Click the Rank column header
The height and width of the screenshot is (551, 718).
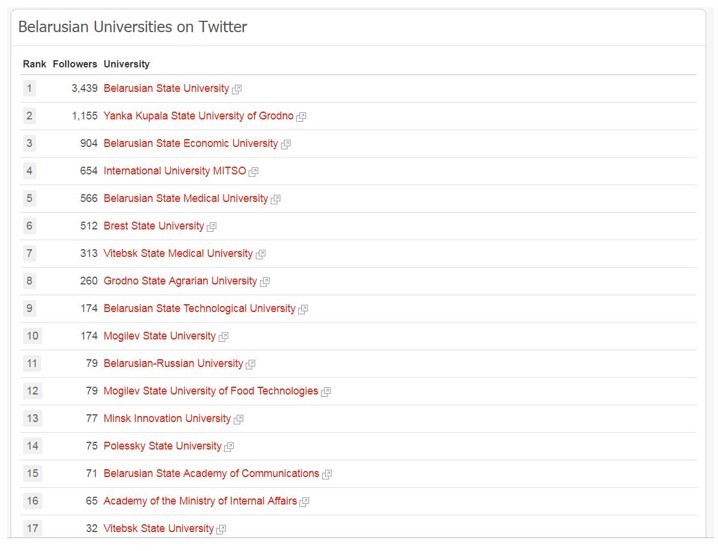[34, 64]
